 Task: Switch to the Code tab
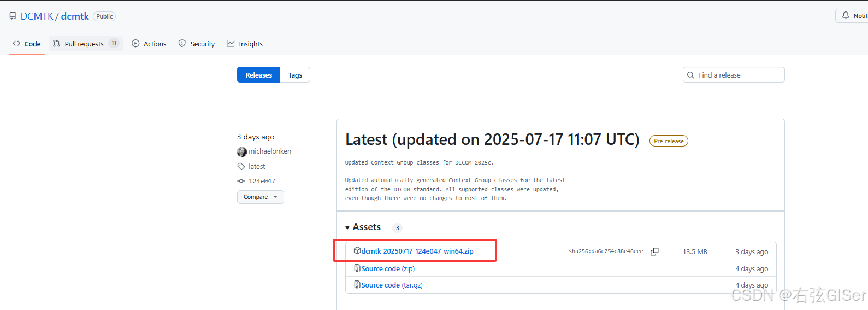26,44
